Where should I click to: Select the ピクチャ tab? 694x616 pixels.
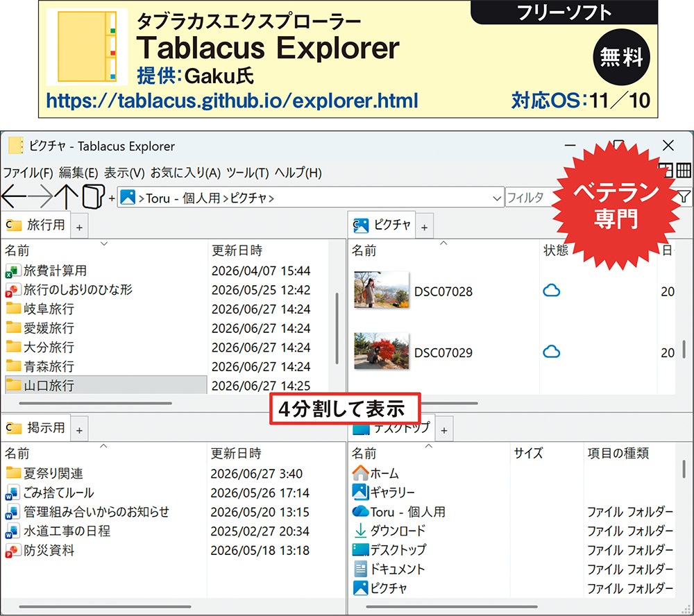[382, 225]
